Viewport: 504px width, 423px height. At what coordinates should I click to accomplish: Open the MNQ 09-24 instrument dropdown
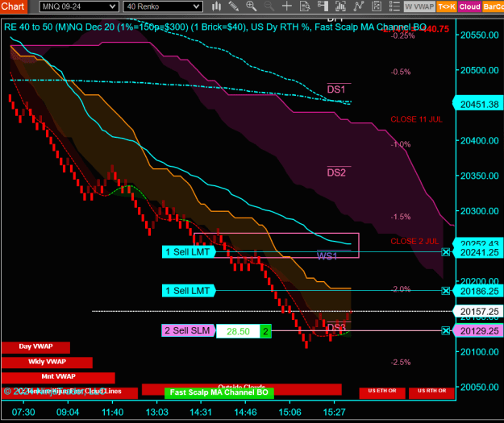tap(79, 6)
